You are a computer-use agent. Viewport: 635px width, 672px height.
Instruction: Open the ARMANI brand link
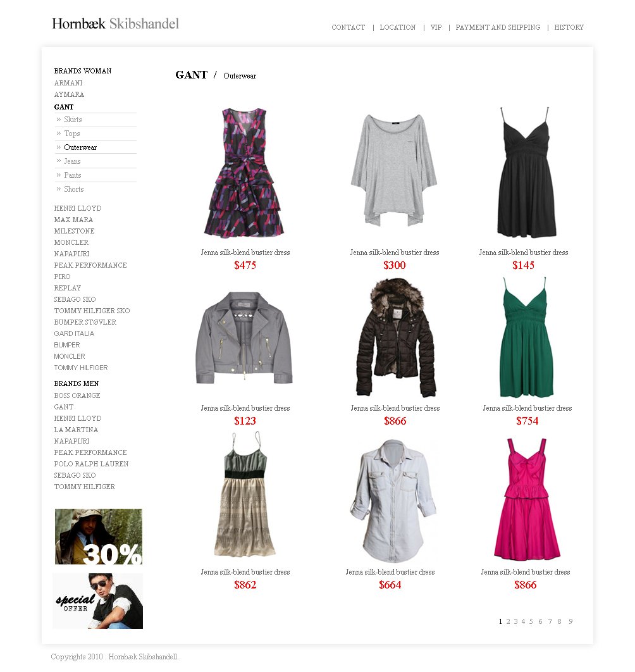pyautogui.click(x=68, y=83)
